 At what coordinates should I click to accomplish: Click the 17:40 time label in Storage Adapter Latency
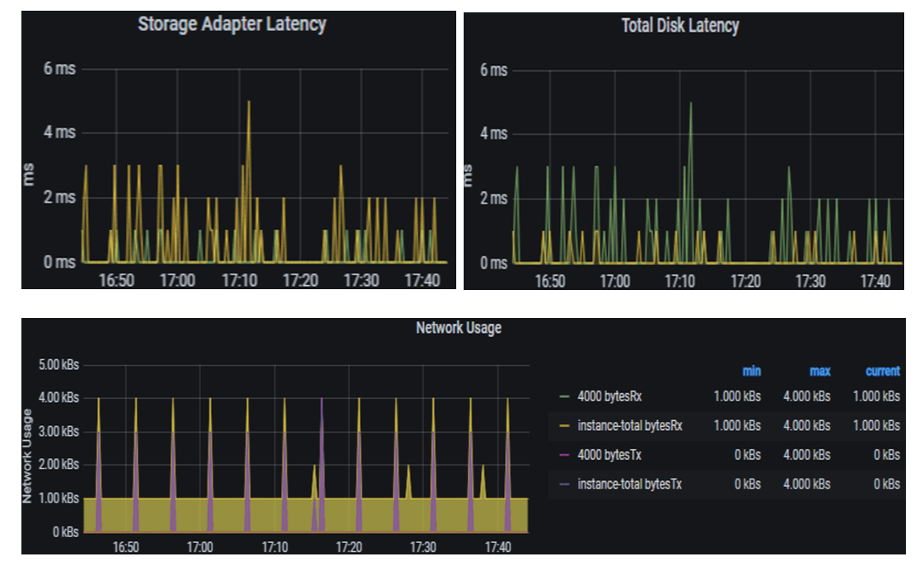[422, 280]
